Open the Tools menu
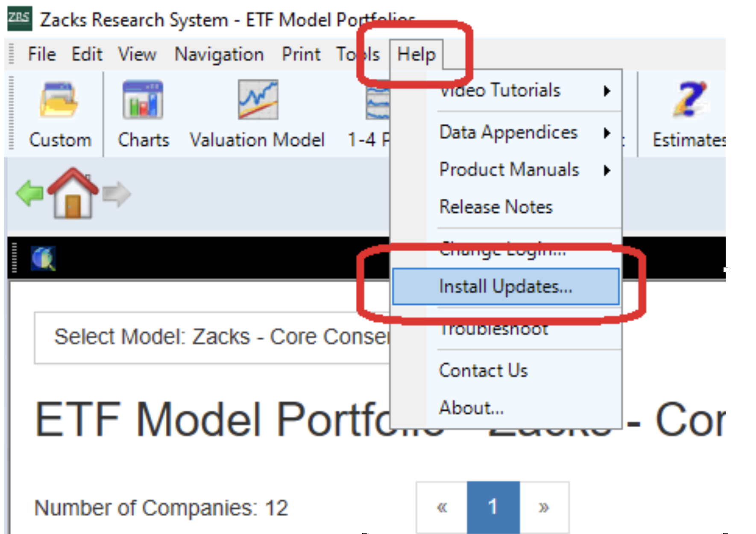756x534 pixels. tap(358, 54)
